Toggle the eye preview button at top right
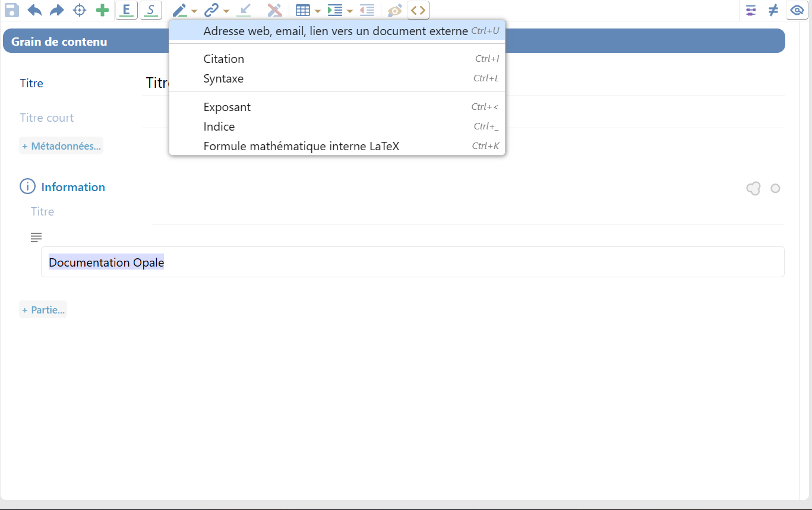This screenshot has width=812, height=510. pos(797,10)
